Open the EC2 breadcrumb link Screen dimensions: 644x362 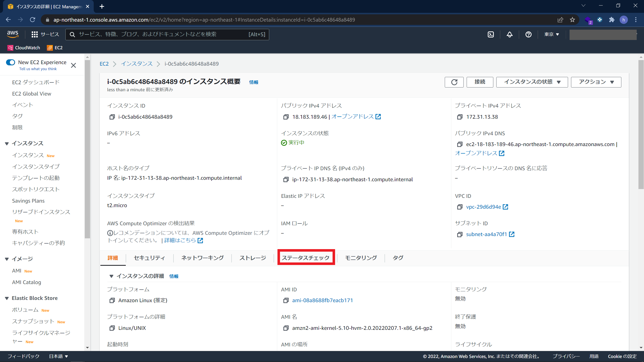coord(104,64)
